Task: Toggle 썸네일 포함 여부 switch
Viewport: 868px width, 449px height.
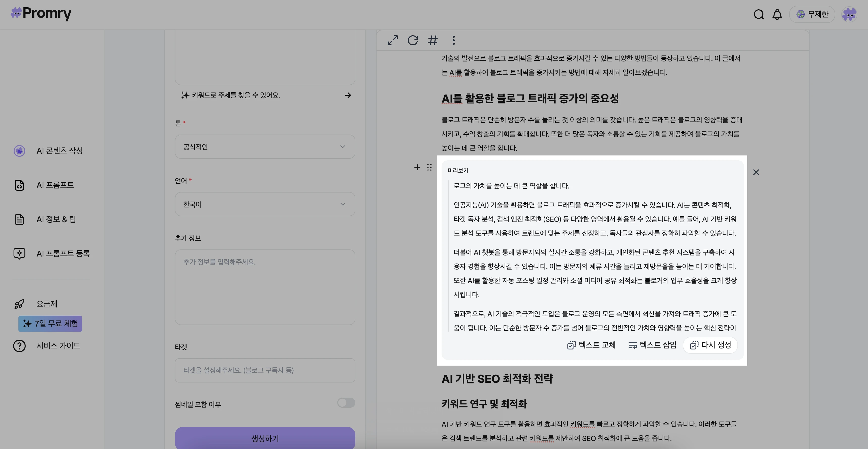Action: point(346,403)
